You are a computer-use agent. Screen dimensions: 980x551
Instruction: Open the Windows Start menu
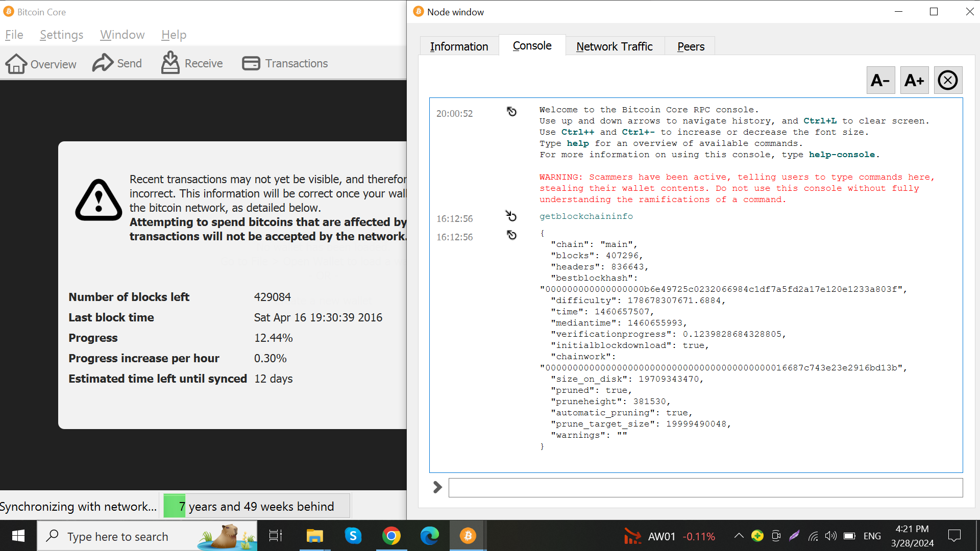click(x=18, y=536)
